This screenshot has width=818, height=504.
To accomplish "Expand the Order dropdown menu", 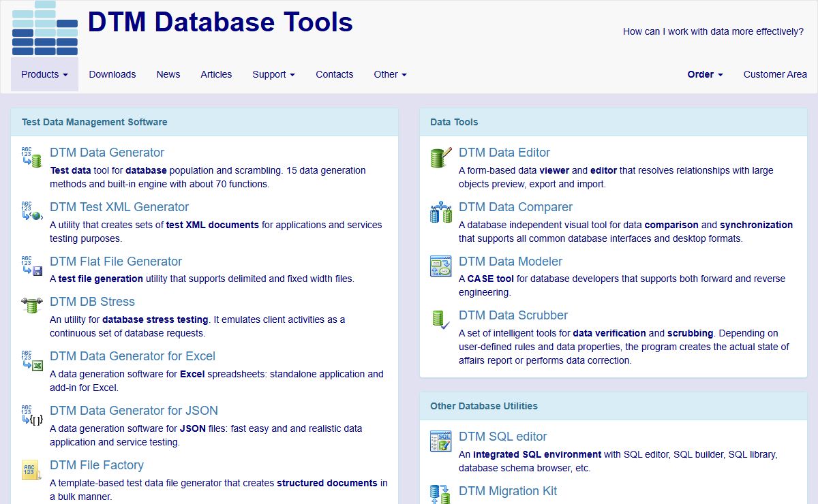I will tap(705, 74).
